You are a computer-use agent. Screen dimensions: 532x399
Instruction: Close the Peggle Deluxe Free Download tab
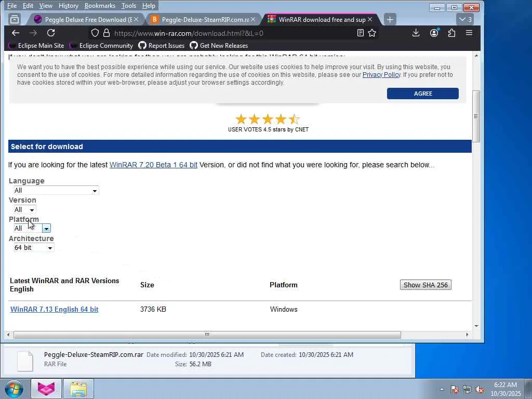pos(136,19)
